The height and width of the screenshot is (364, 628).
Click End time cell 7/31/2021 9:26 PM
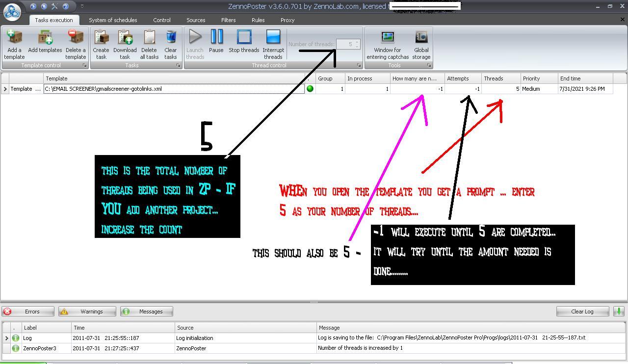pyautogui.click(x=585, y=89)
